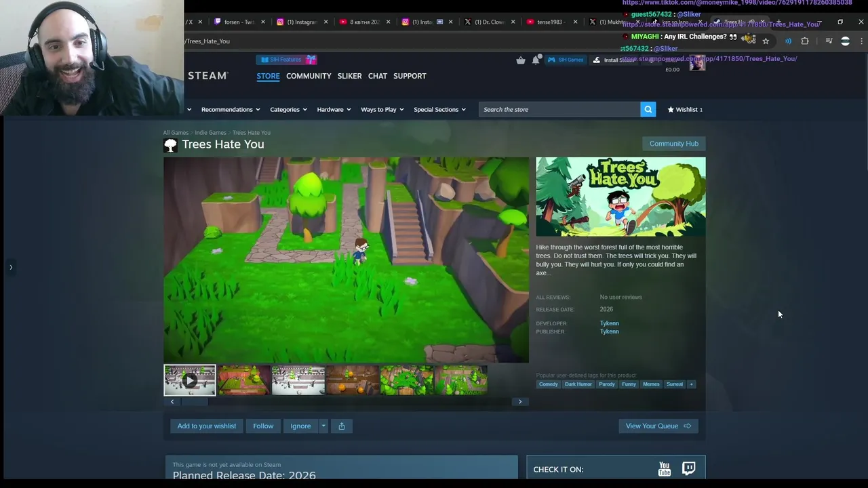Open the Indie Games breadcrumb
868x488 pixels.
pyautogui.click(x=210, y=133)
